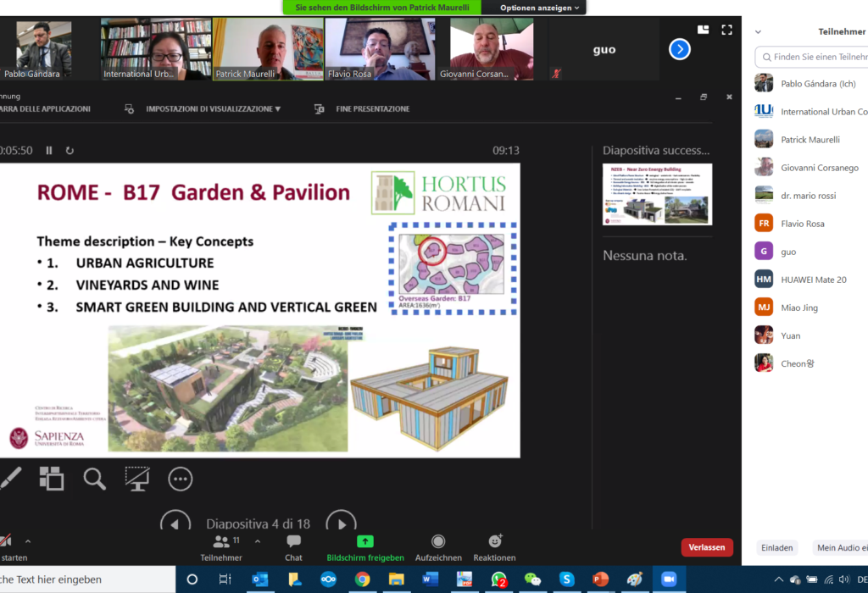The width and height of the screenshot is (868, 593).
Task: Activate the black screen presentation tool
Action: pyautogui.click(x=137, y=479)
